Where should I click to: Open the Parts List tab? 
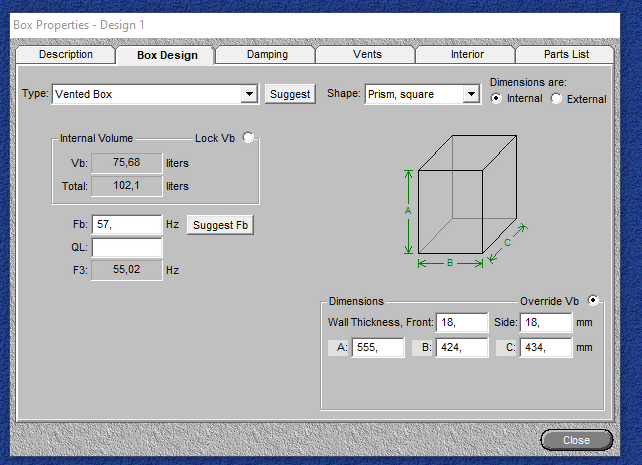point(565,54)
